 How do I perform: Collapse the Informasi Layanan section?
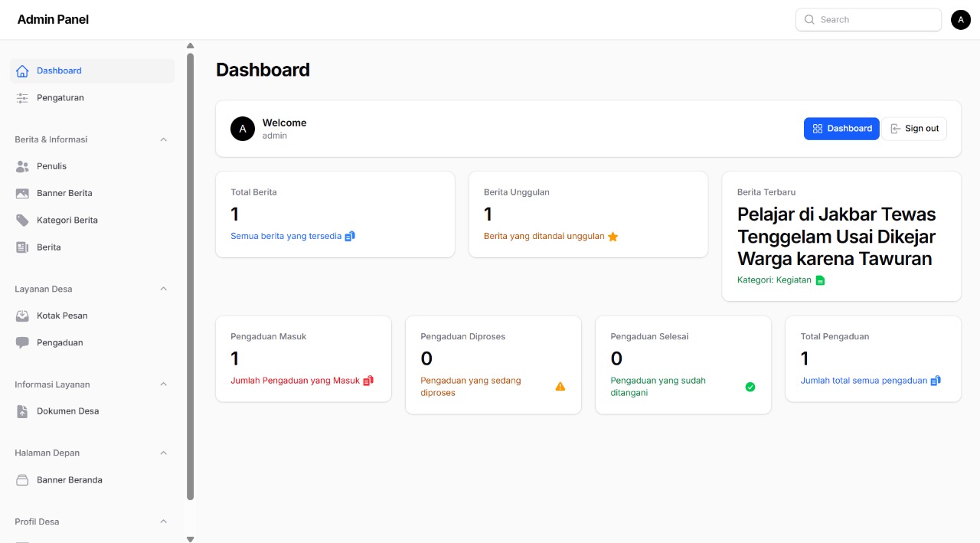click(x=163, y=384)
